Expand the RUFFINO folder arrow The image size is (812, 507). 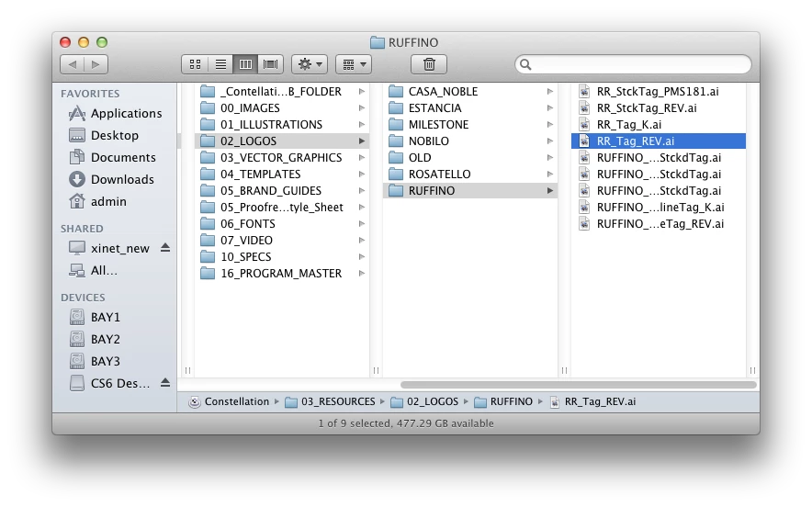[550, 190]
